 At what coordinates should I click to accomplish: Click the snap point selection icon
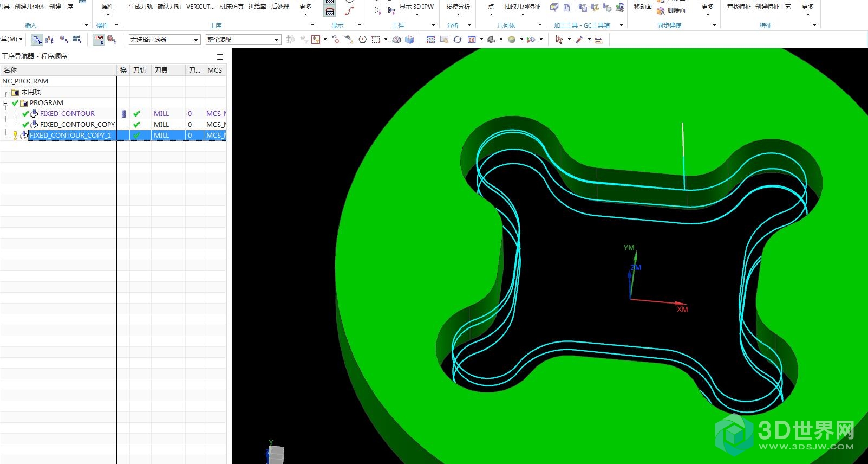pyautogui.click(x=335, y=40)
